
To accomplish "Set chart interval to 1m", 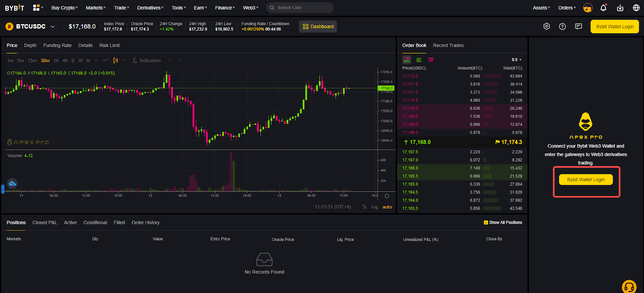I will [x=10, y=60].
